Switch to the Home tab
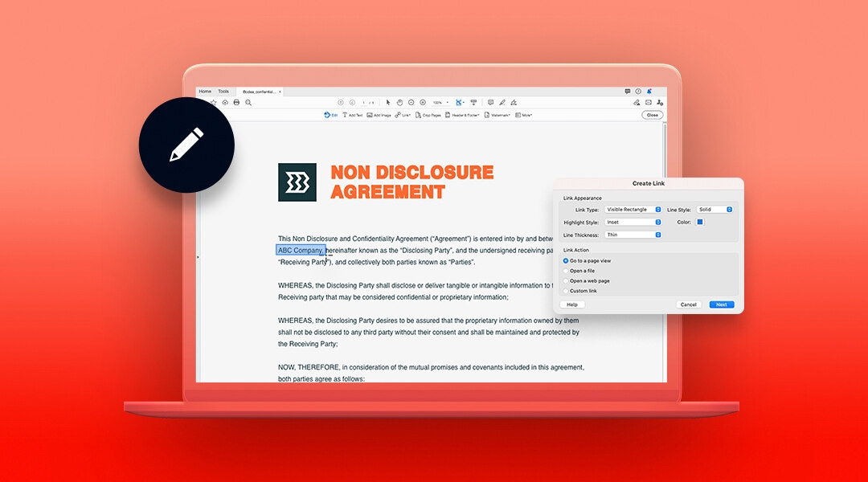 (x=205, y=92)
